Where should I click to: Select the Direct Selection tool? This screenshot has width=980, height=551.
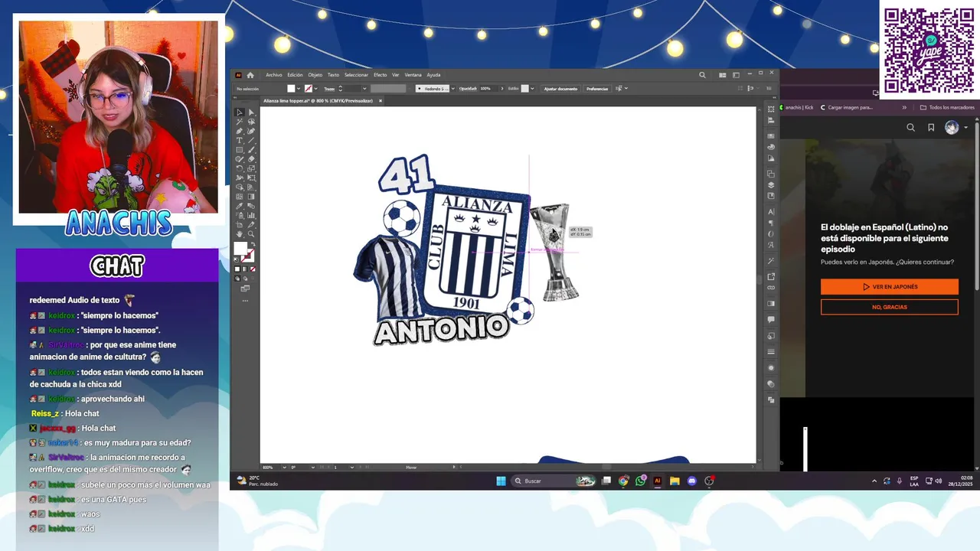pyautogui.click(x=251, y=112)
